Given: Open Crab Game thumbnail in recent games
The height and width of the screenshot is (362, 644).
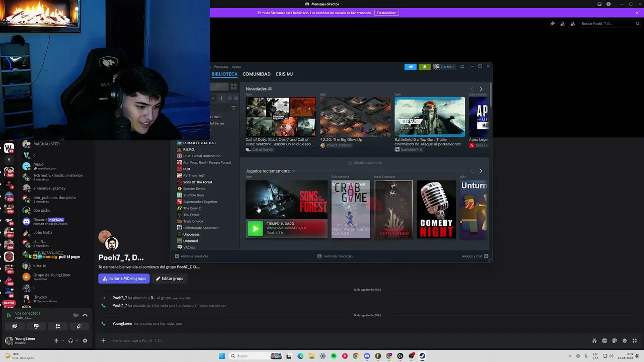Looking at the screenshot, I should point(351,209).
